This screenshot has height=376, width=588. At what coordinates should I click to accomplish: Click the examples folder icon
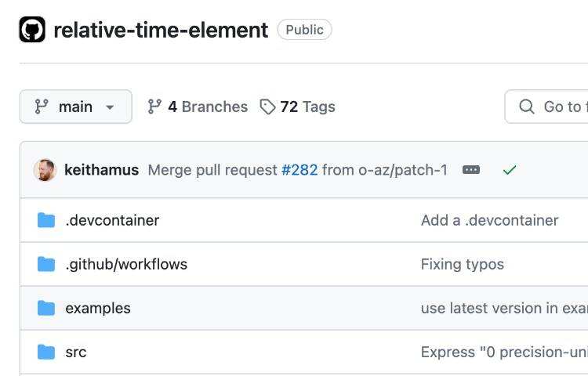coord(46,308)
